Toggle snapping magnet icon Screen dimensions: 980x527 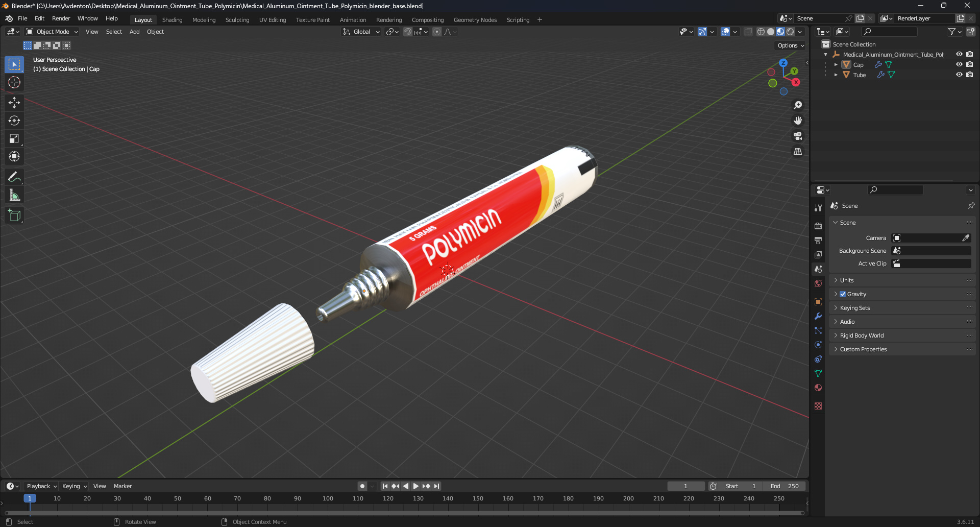[x=408, y=32]
